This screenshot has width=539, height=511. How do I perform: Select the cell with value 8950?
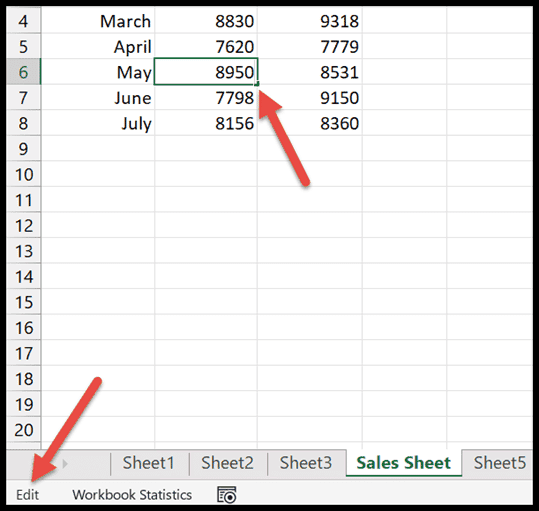(206, 72)
